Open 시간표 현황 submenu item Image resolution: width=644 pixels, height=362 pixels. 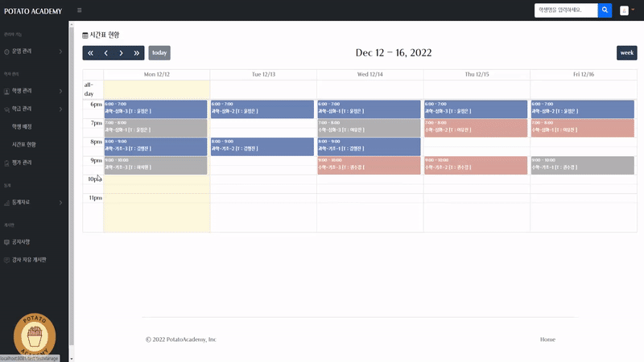tap(24, 145)
